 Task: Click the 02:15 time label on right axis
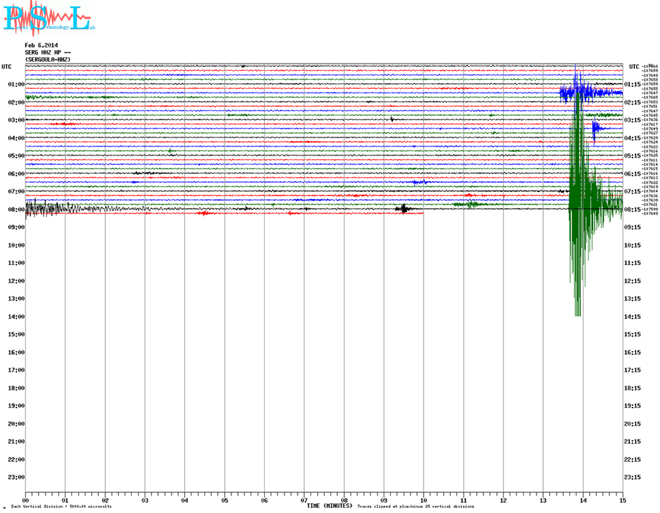tap(632, 102)
